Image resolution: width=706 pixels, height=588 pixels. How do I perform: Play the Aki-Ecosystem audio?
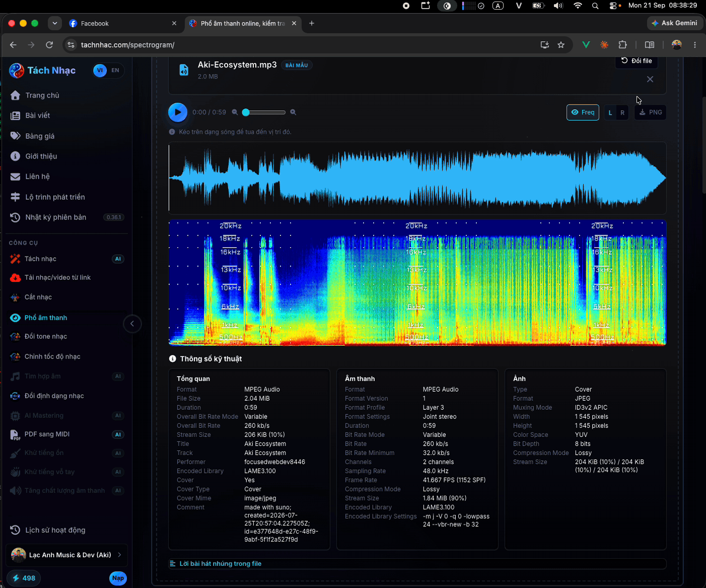click(x=177, y=112)
